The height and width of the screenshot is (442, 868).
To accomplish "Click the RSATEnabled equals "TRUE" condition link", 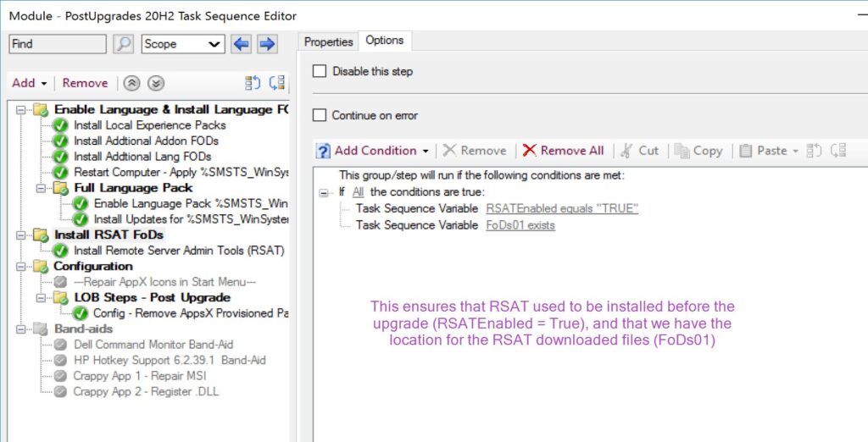I will pos(562,208).
